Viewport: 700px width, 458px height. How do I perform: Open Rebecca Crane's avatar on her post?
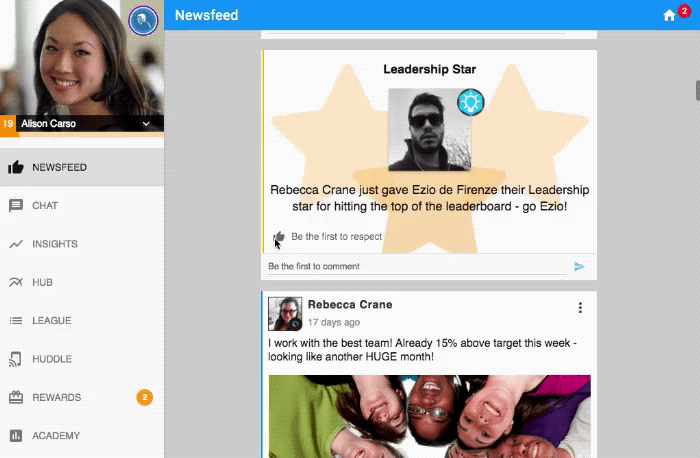coord(285,314)
